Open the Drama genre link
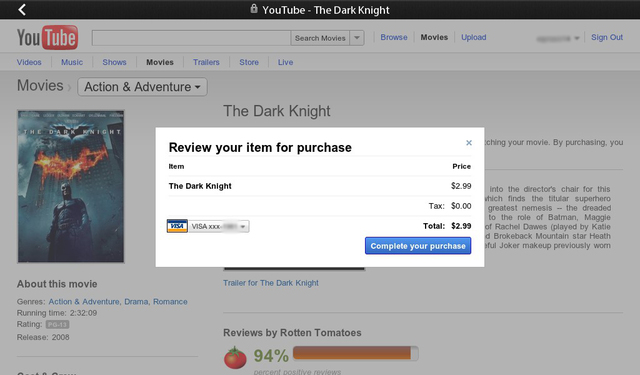This screenshot has width=640, height=375. [136, 302]
